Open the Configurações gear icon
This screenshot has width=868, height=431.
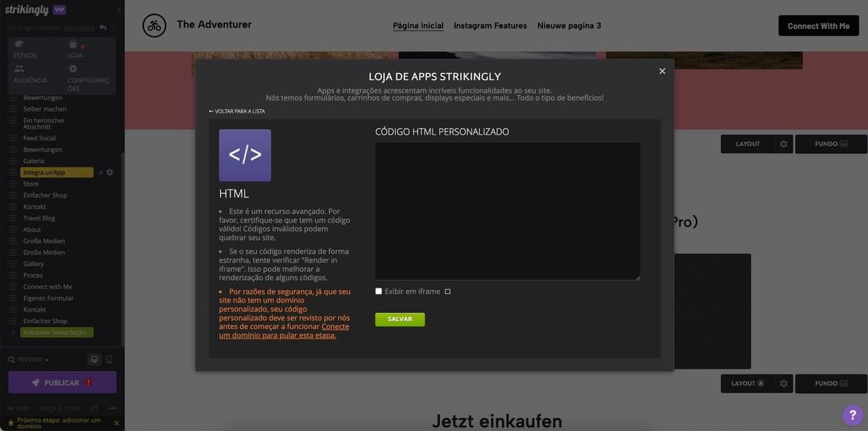73,69
